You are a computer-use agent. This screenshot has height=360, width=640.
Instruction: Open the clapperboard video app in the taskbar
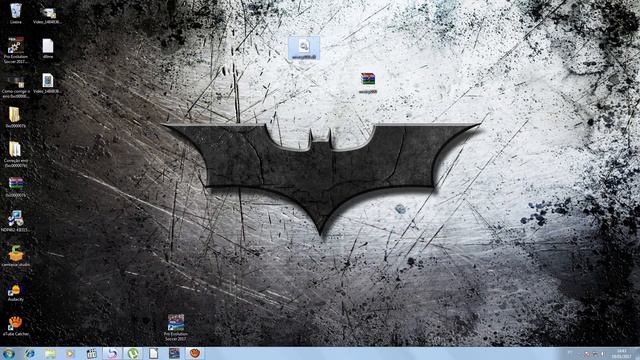coord(91,353)
